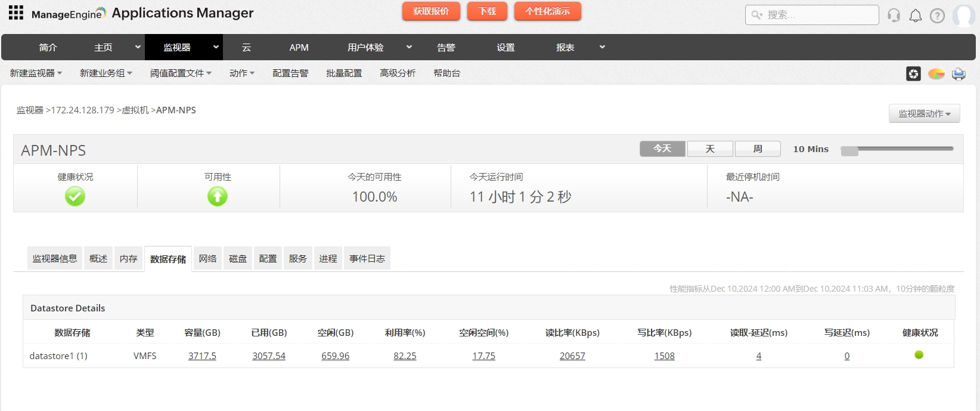Switch to the 监视器信息 tab
This screenshot has width=980, height=411.
pos(55,258)
